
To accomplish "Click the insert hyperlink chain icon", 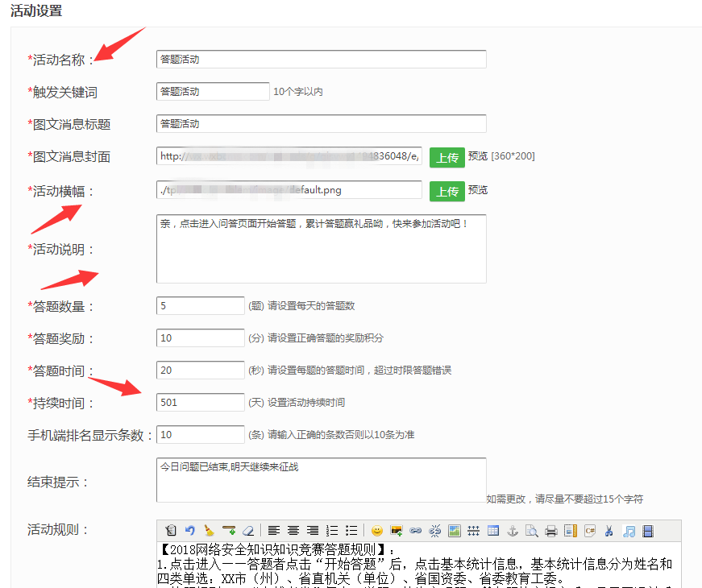I will coord(415,530).
